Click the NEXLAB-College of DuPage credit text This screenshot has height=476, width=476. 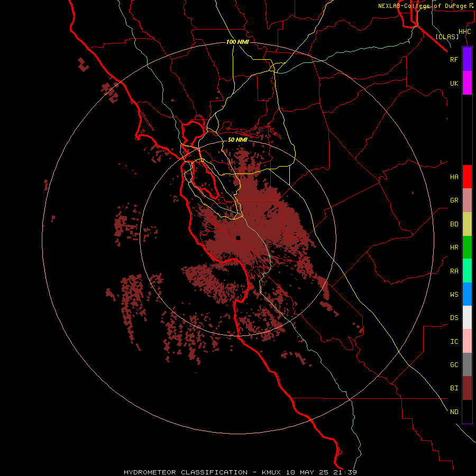coord(422,6)
